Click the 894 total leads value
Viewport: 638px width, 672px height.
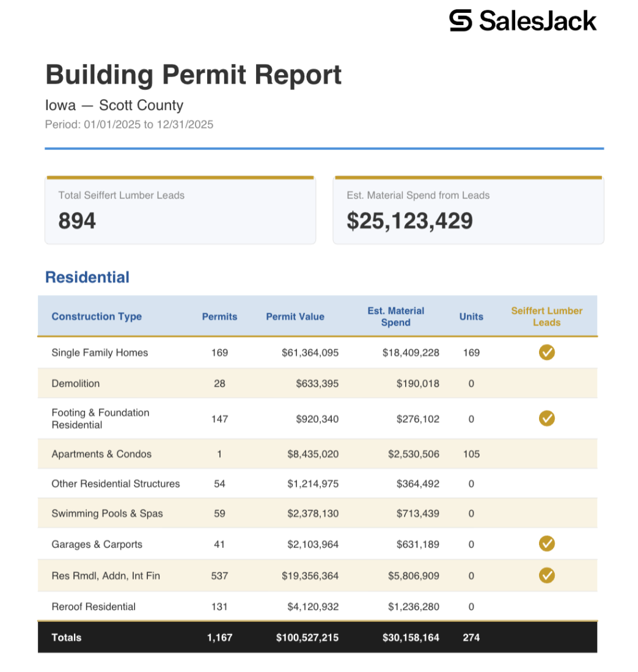point(77,221)
